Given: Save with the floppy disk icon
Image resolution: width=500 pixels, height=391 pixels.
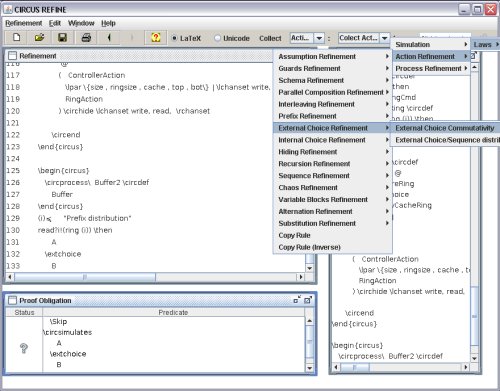Looking at the screenshot, I should click(62, 37).
